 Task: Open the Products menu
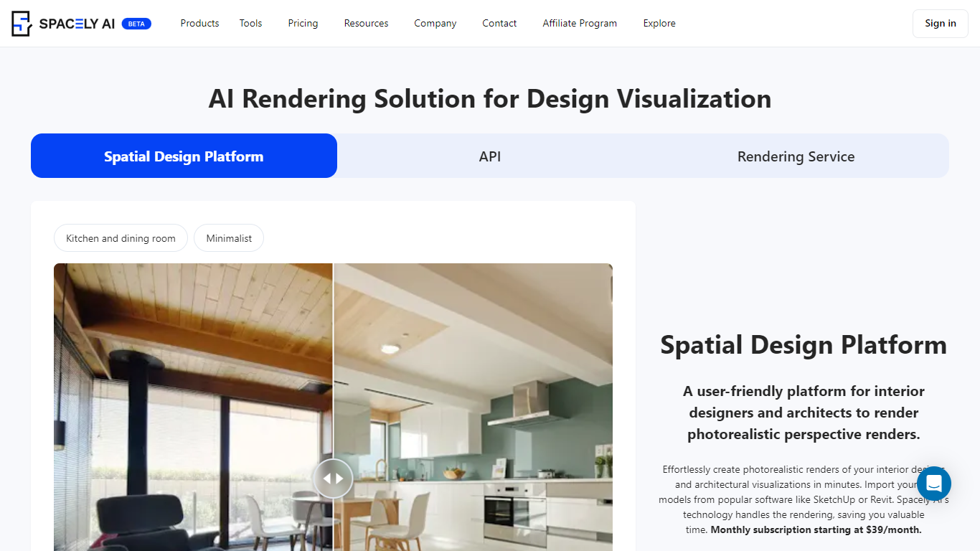point(199,24)
